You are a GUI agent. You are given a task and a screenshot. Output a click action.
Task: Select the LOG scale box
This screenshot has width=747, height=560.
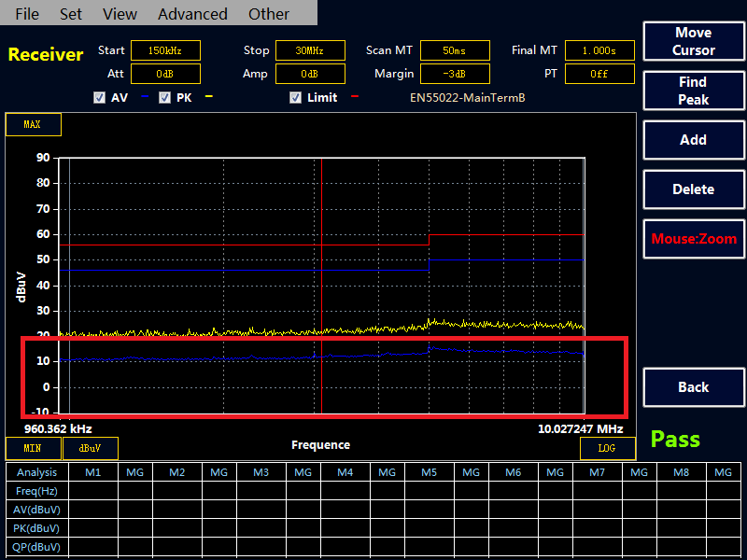607,448
